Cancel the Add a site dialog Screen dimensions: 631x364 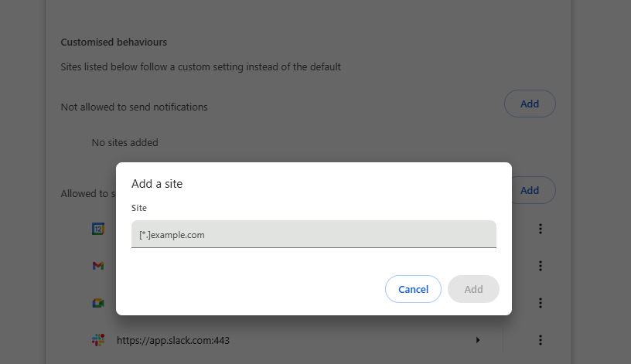click(413, 289)
